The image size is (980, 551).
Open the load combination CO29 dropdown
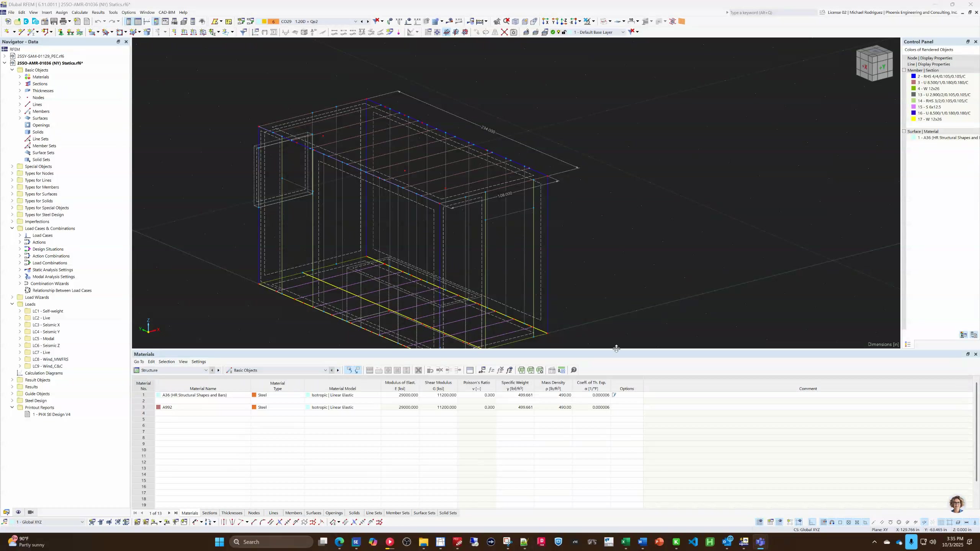[x=355, y=21]
